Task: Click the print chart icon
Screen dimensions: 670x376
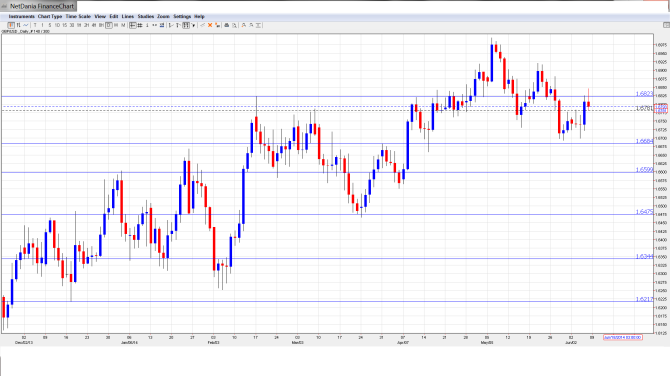Action: (x=227, y=25)
